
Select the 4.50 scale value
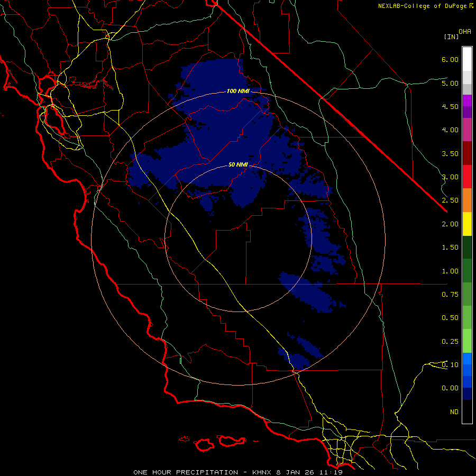(450, 106)
